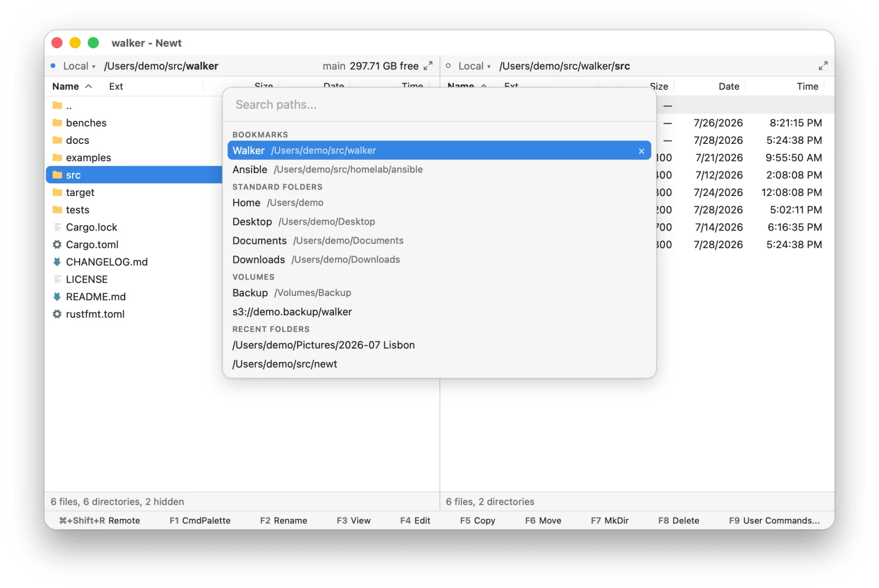Screen dimensions: 879x588
Task: Click the LICENSE file icon
Action: [x=57, y=279]
